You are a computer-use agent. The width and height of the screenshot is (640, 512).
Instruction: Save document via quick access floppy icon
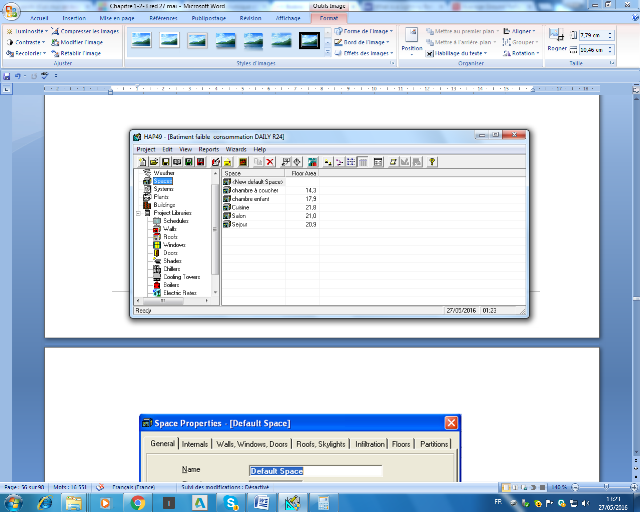pos(7,76)
